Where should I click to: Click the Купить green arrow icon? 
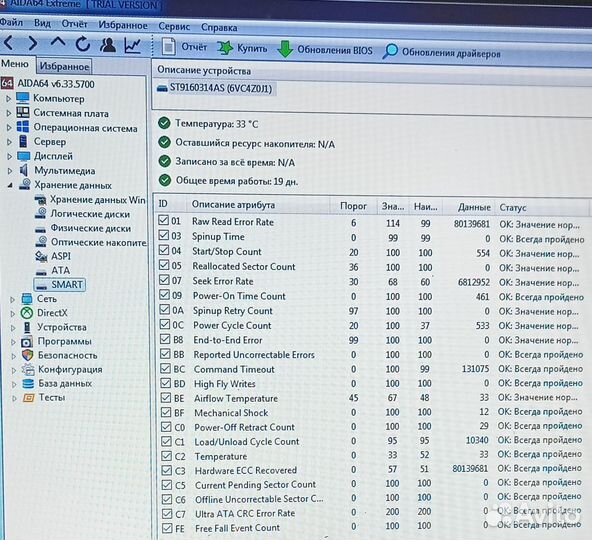click(225, 48)
